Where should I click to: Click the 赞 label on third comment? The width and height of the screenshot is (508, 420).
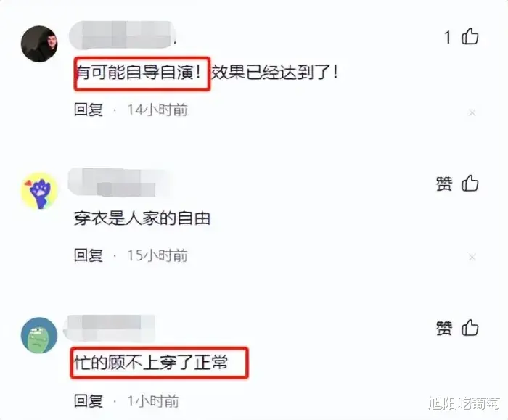coord(444,328)
